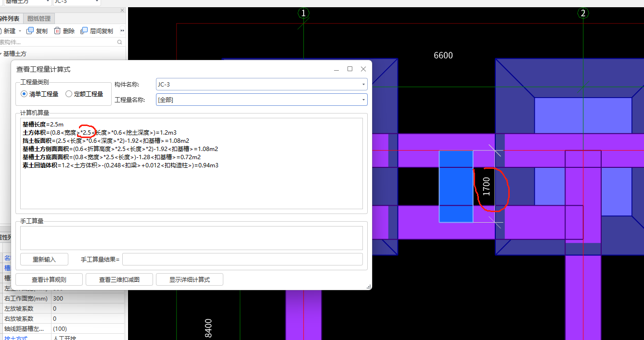Select the 定额工程量 radio button

[69, 94]
